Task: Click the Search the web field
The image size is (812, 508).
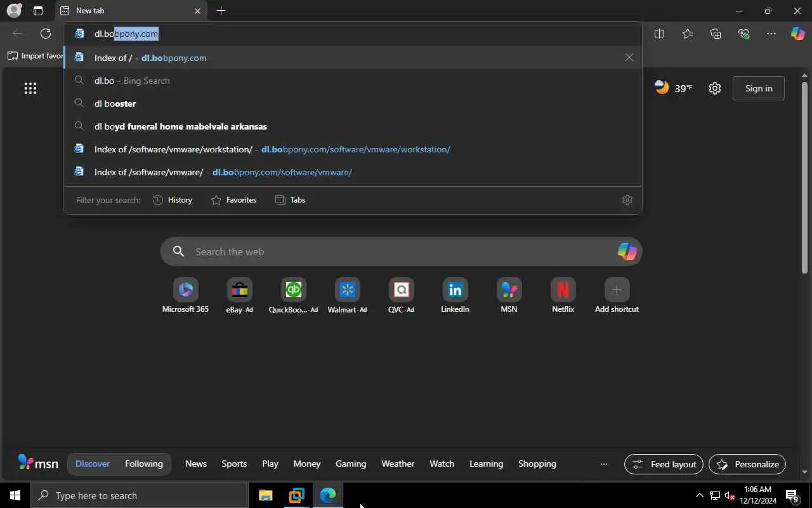Action: tap(401, 252)
